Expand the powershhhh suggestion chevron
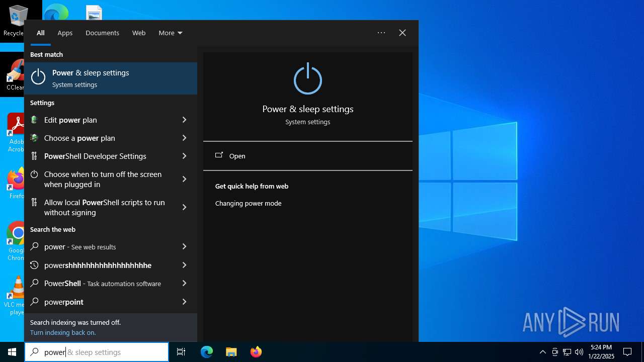Screen dimensions: 644x362 pyautogui.click(x=184, y=265)
